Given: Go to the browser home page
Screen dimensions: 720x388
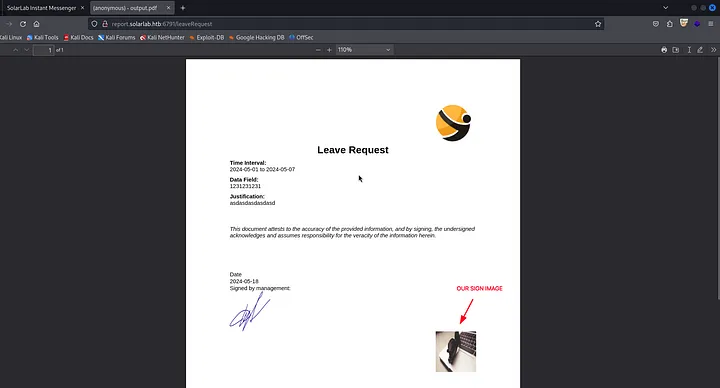Looking at the screenshot, I should click(x=36, y=24).
